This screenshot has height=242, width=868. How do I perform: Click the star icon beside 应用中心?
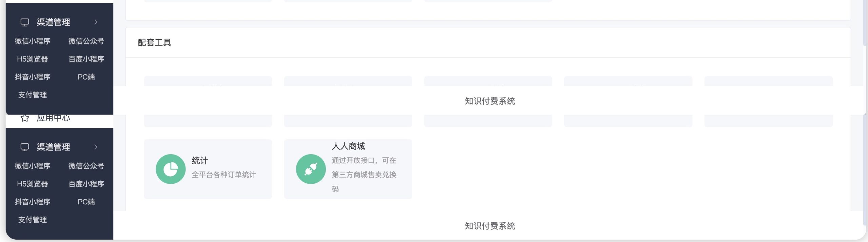25,118
